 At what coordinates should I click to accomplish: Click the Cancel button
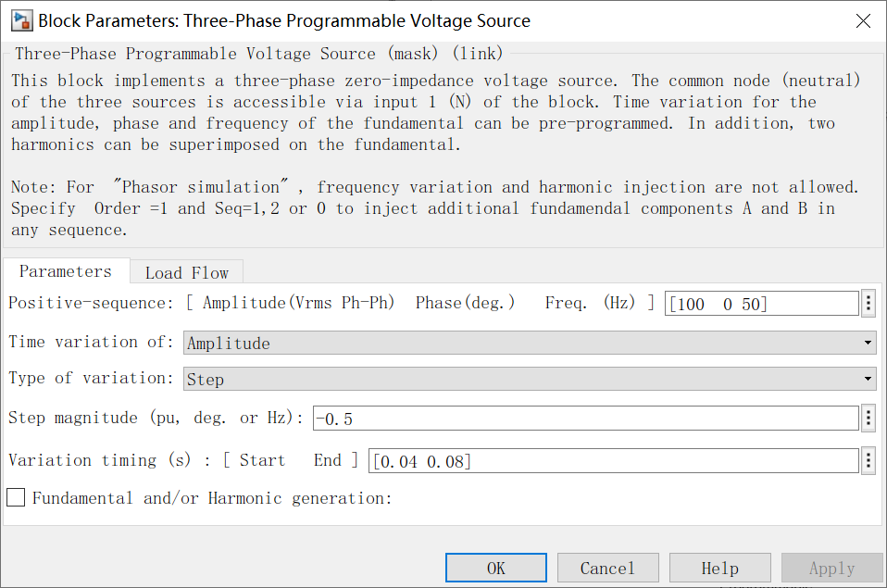point(607,568)
